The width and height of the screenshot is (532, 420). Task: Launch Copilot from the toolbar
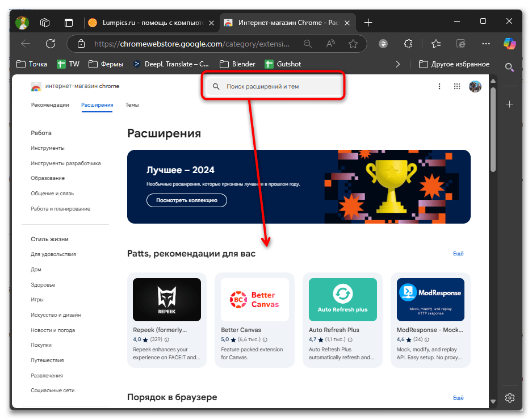coord(510,44)
